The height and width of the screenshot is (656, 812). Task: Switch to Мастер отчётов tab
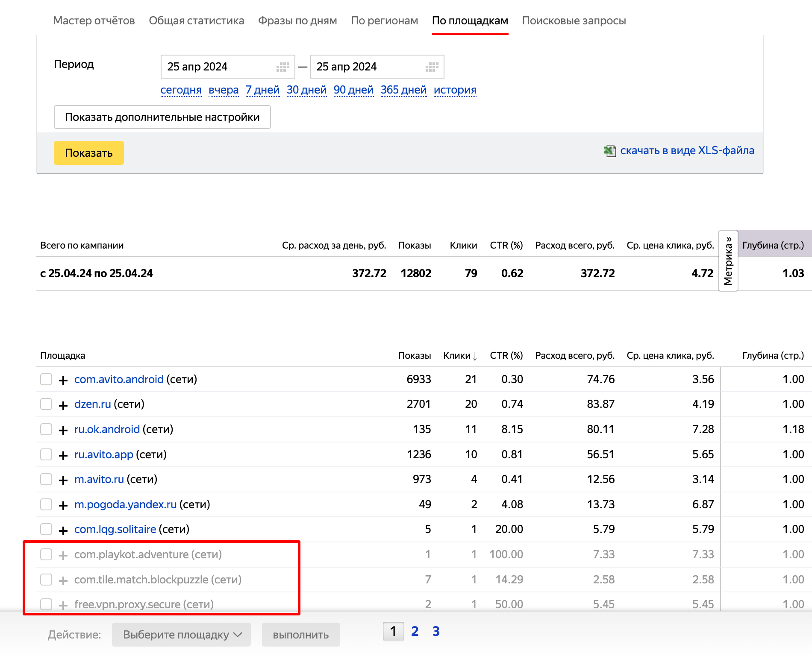[x=94, y=20]
